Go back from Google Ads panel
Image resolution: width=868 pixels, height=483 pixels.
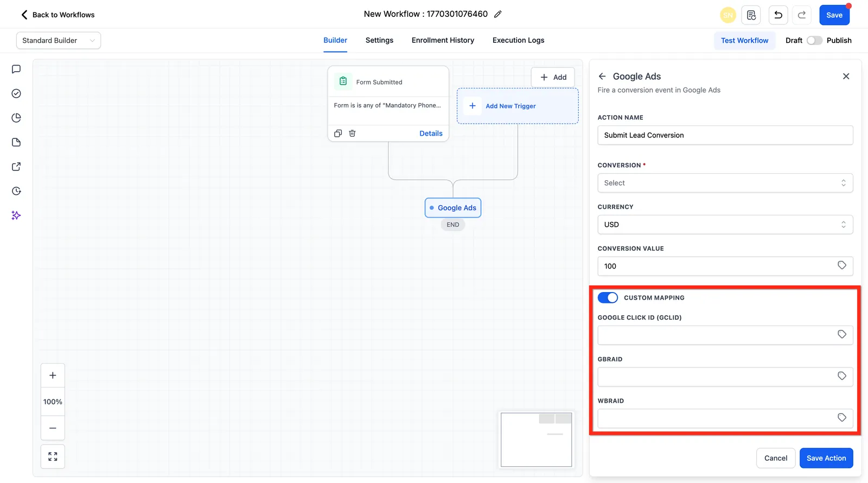point(602,77)
